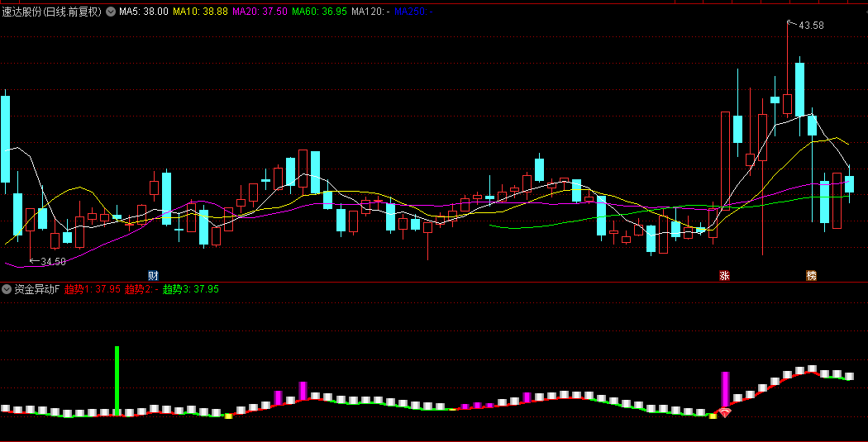Click the green 趋势3: 37.95 value
This screenshot has width=868, height=442.
[x=191, y=288]
